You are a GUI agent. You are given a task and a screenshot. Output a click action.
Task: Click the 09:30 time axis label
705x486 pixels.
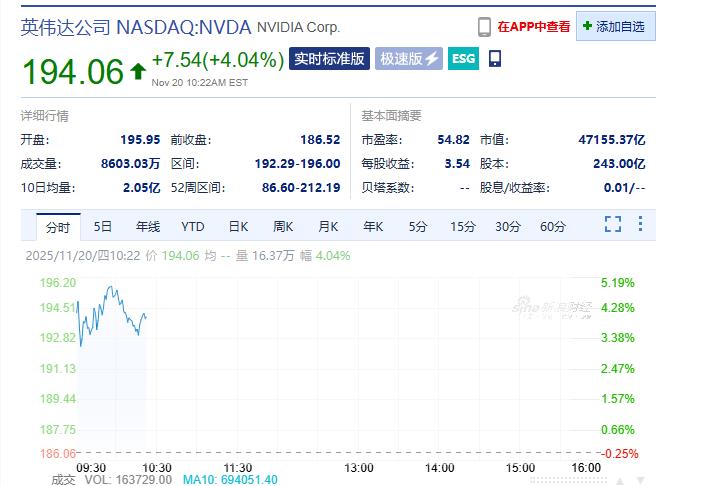click(91, 468)
